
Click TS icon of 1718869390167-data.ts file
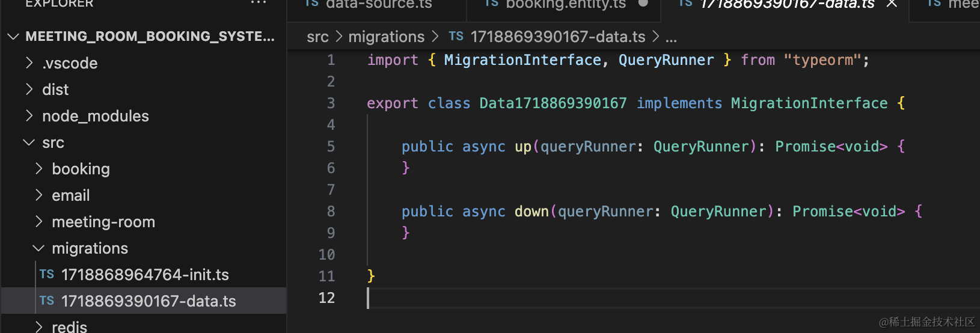[x=47, y=301]
